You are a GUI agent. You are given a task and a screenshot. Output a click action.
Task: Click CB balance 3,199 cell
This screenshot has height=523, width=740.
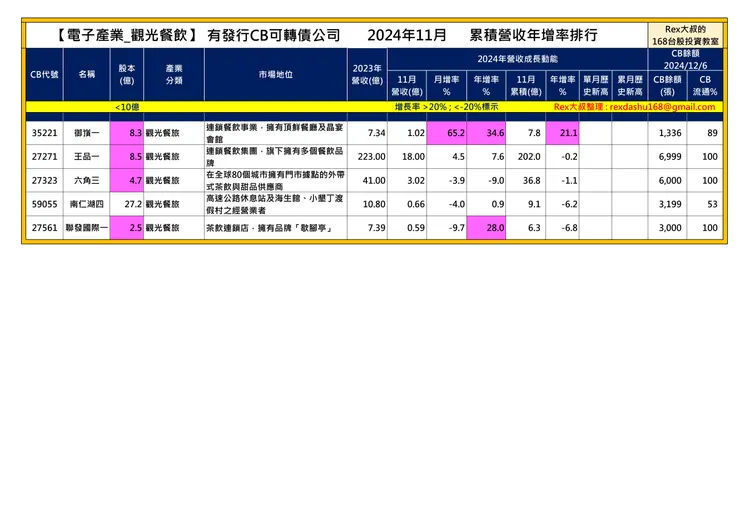click(667, 204)
